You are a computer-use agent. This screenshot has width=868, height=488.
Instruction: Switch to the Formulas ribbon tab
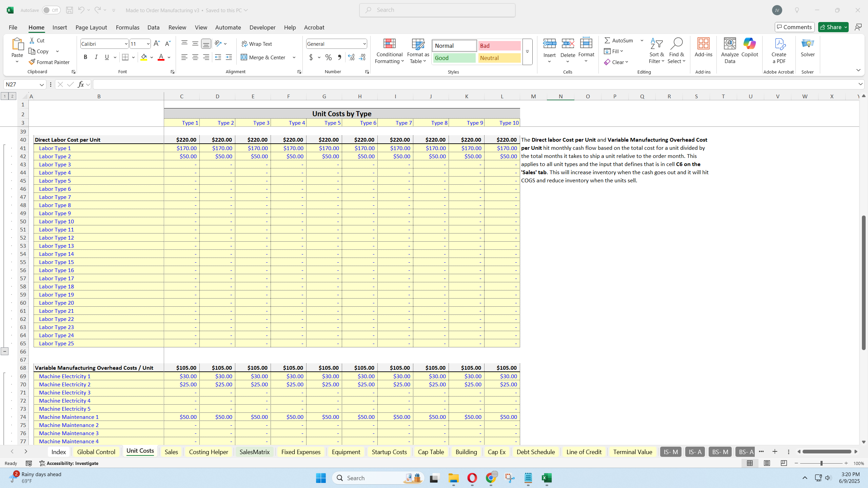tap(127, 27)
